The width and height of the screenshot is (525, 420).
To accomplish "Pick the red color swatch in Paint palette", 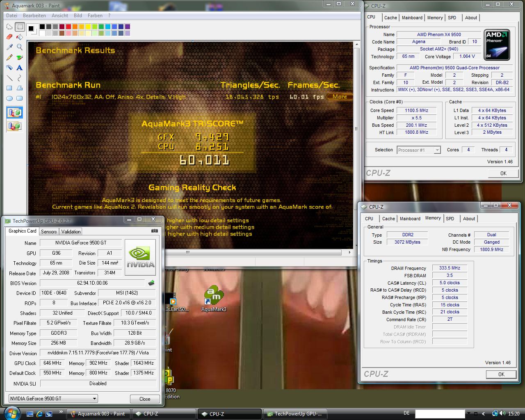I will point(68,27).
